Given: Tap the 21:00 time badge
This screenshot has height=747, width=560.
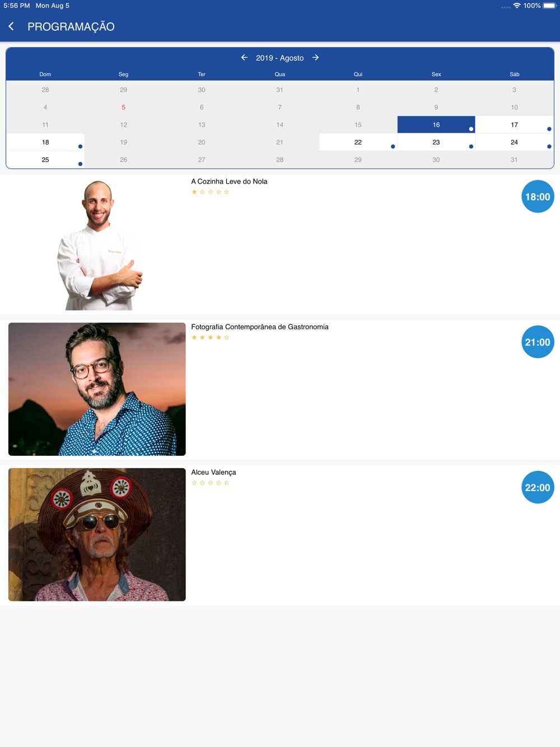Looking at the screenshot, I should [538, 342].
